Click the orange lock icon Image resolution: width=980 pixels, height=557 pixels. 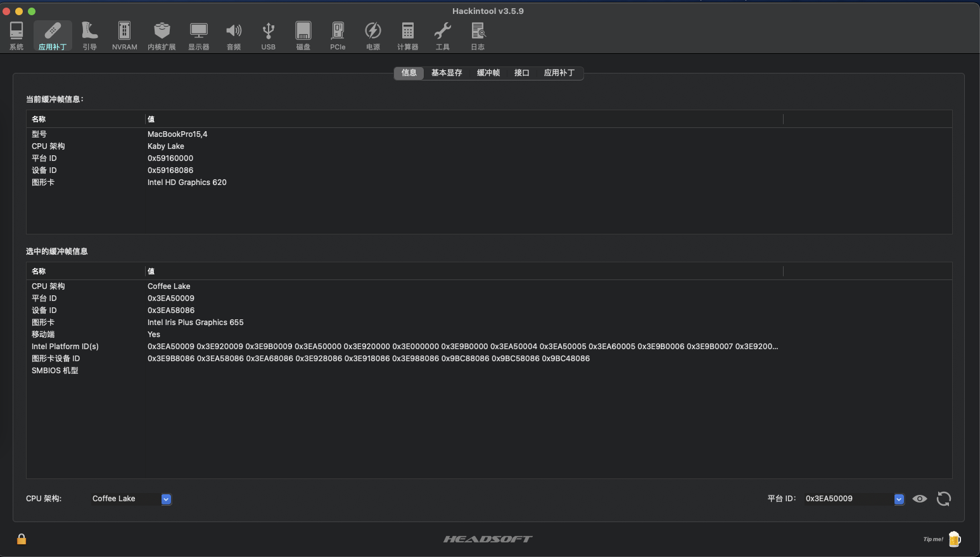pyautogui.click(x=22, y=539)
